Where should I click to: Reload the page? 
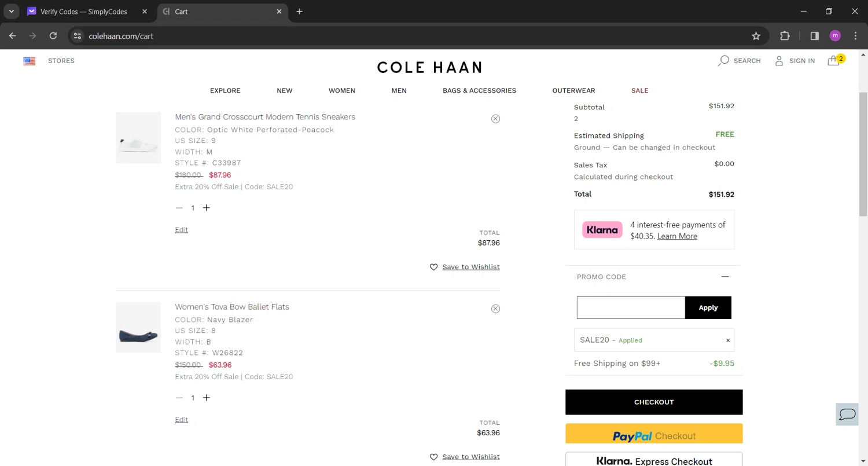pos(53,36)
